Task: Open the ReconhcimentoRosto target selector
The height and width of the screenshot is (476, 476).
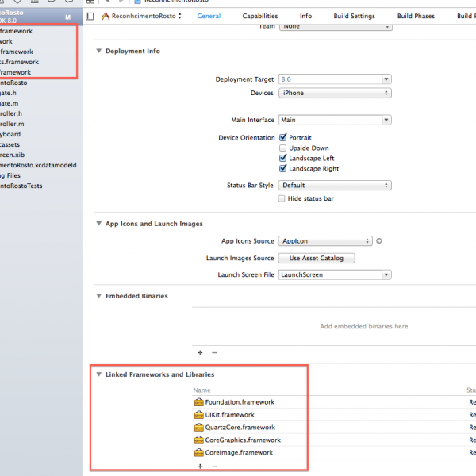Action: point(141,16)
